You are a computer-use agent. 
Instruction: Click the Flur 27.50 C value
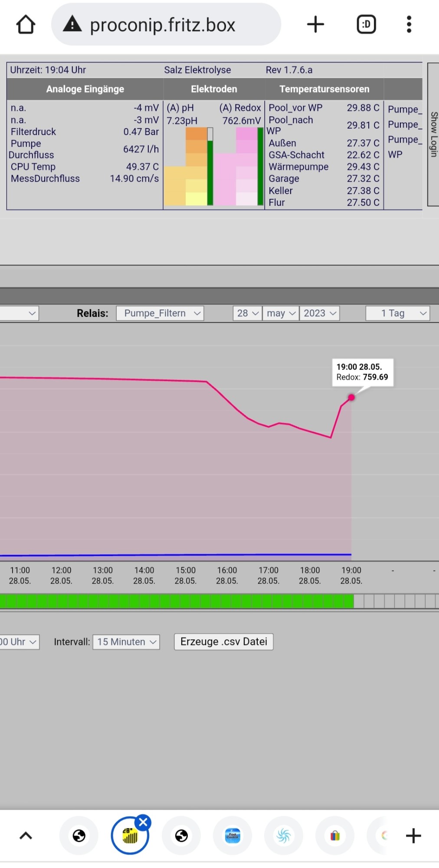363,202
